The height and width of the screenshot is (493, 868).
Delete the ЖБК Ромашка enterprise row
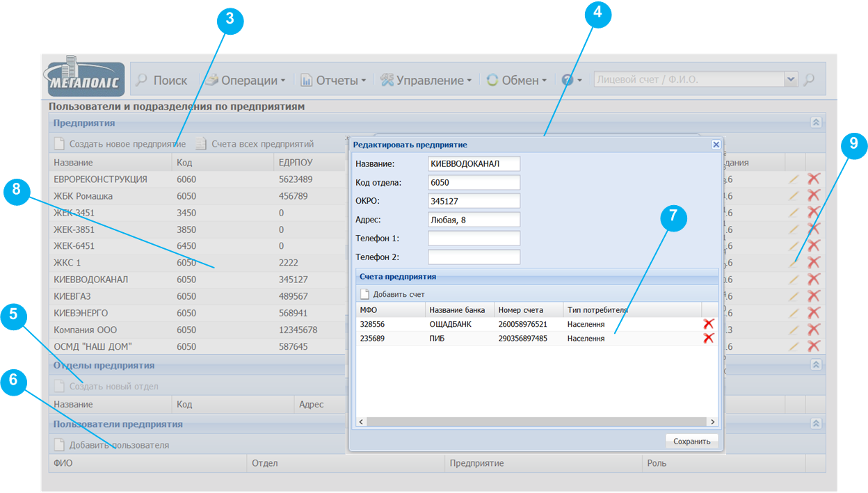point(814,195)
